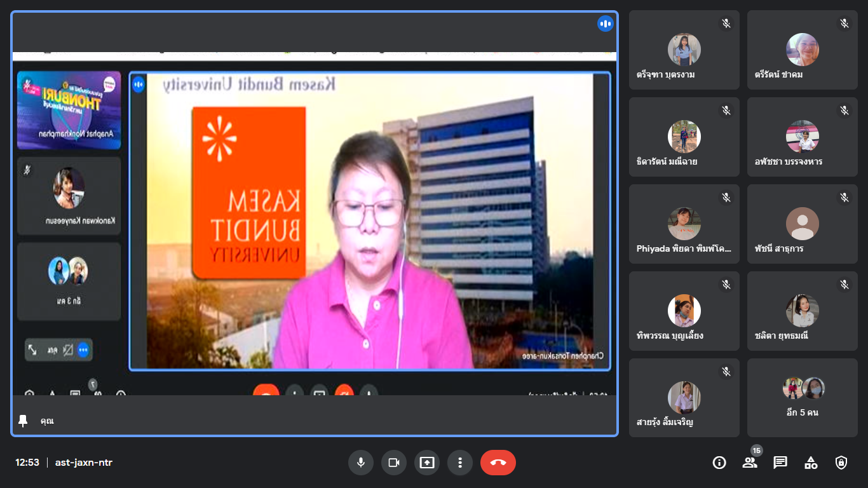The image size is (868, 488).
Task: Open the Present now screen share button
Action: 427,463
